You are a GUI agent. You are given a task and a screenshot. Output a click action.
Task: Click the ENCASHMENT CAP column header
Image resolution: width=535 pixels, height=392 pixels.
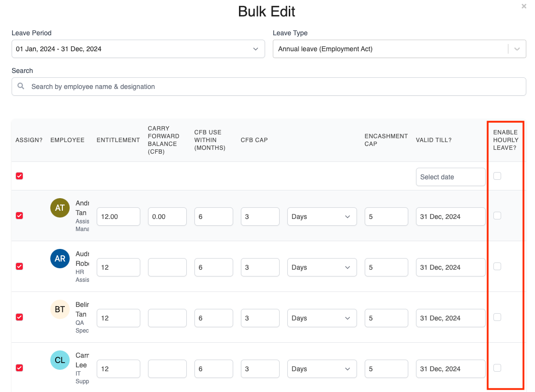[x=386, y=140]
